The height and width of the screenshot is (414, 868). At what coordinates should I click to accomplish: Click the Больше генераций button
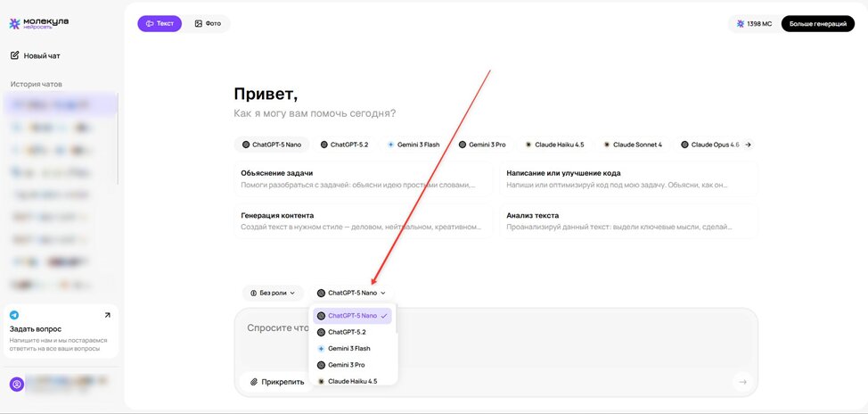[817, 23]
